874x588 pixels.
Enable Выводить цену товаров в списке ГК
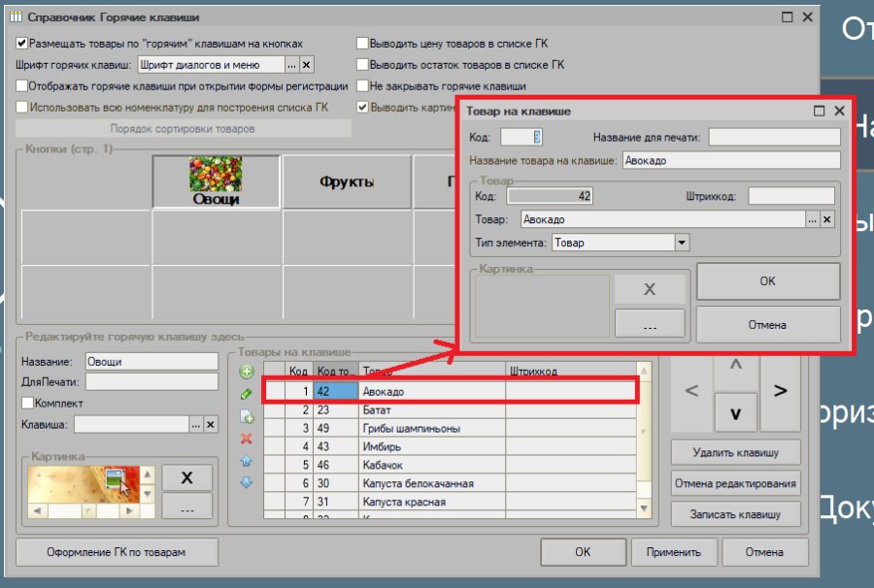click(x=362, y=44)
